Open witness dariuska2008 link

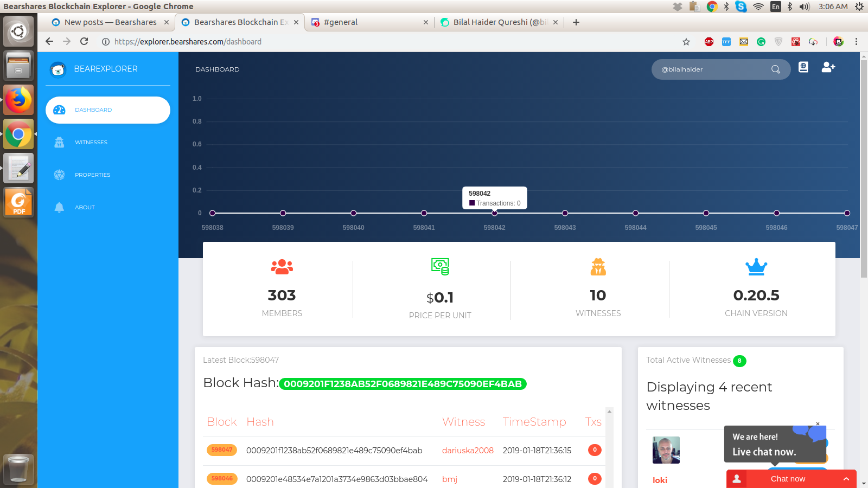click(468, 451)
